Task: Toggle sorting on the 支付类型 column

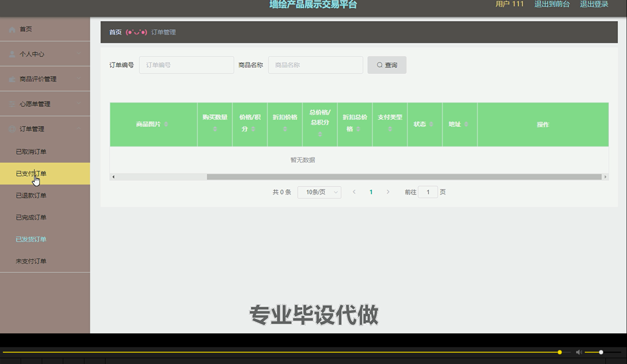Action: tap(390, 129)
